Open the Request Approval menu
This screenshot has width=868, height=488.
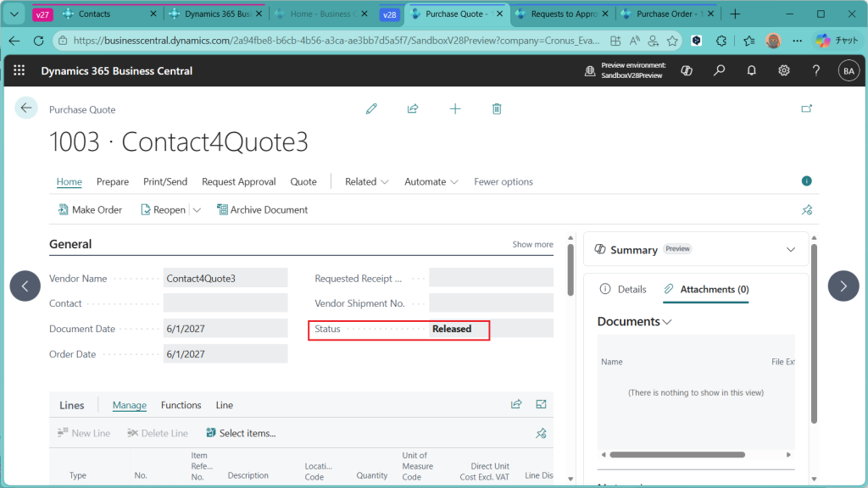click(238, 181)
